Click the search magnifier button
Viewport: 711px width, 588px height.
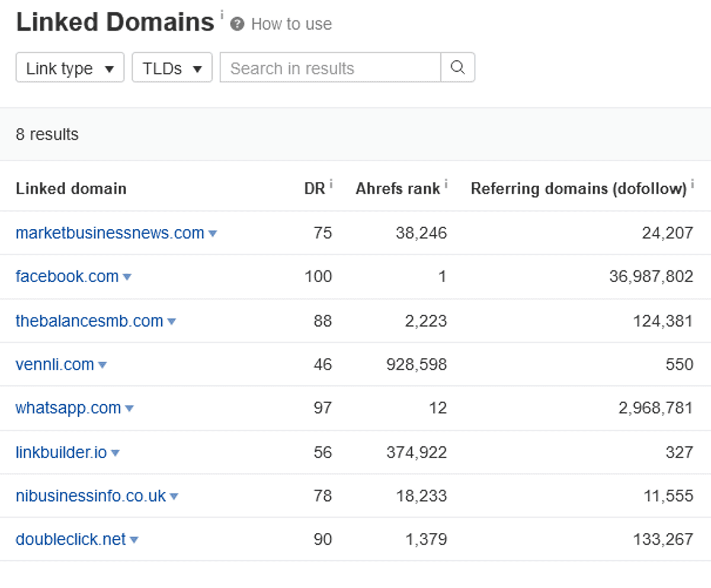coord(457,68)
